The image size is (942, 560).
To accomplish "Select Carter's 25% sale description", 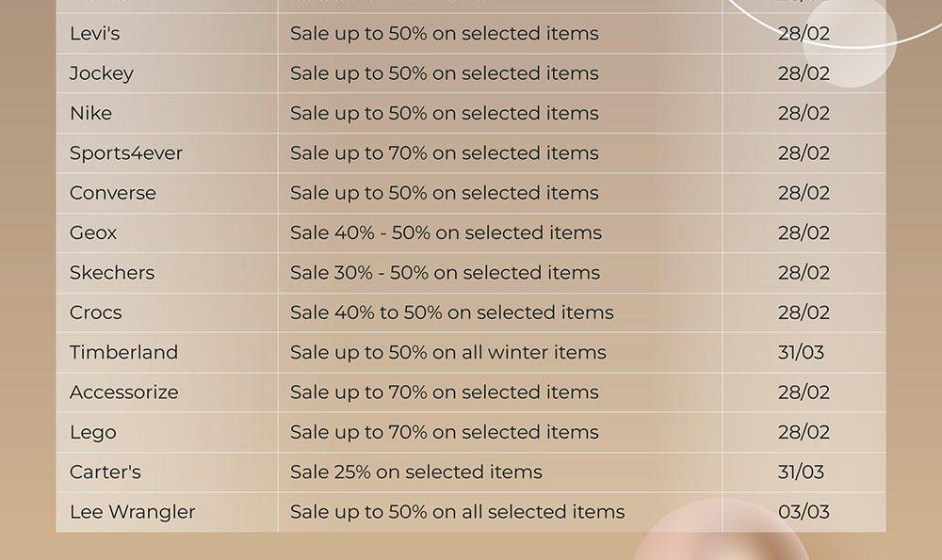I will [416, 472].
